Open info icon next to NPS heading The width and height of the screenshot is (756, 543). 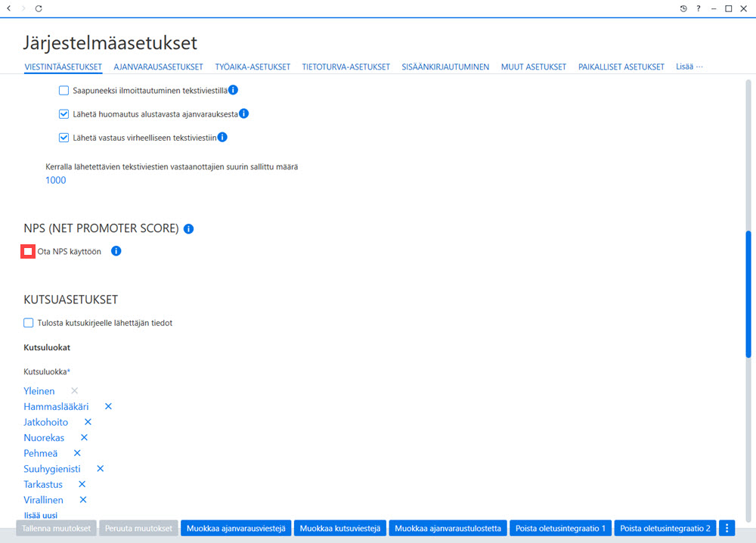[188, 228]
